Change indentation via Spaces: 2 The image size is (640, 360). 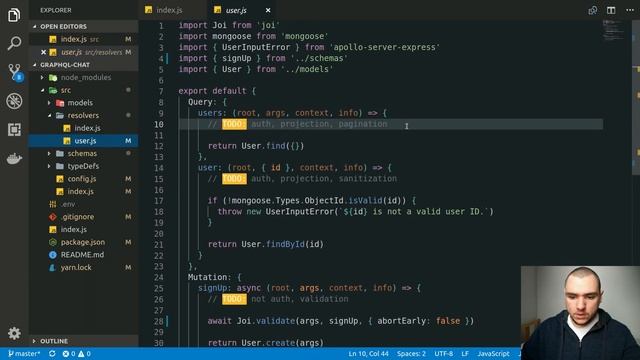[x=411, y=353]
